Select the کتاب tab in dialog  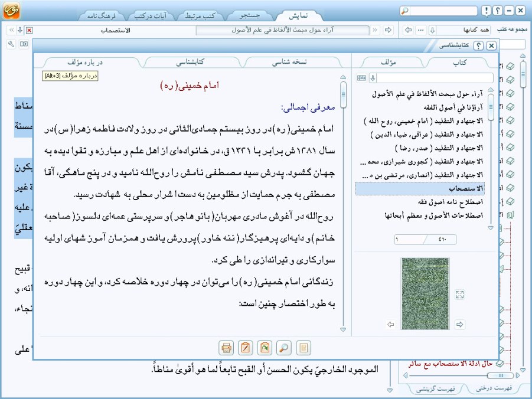(460, 62)
